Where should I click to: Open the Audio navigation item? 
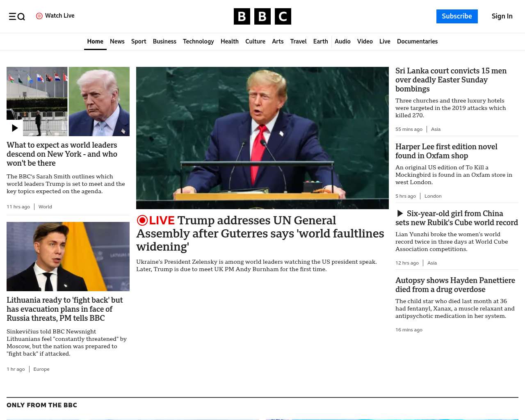(342, 41)
